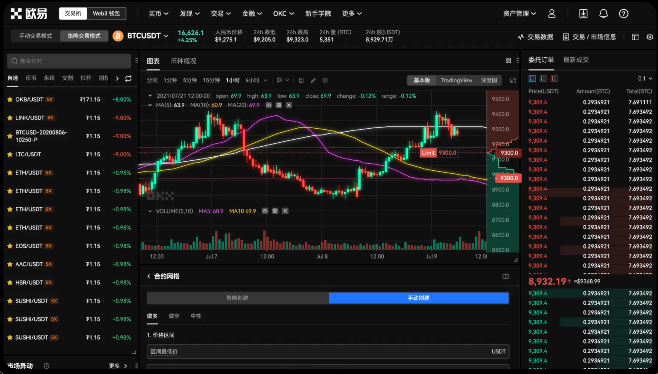
Task: Select the pencil drawing tool on the chart toolbar
Action: click(x=313, y=80)
